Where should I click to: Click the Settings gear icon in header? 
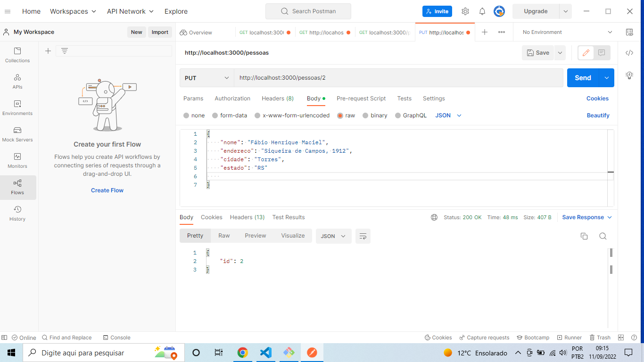465,11
